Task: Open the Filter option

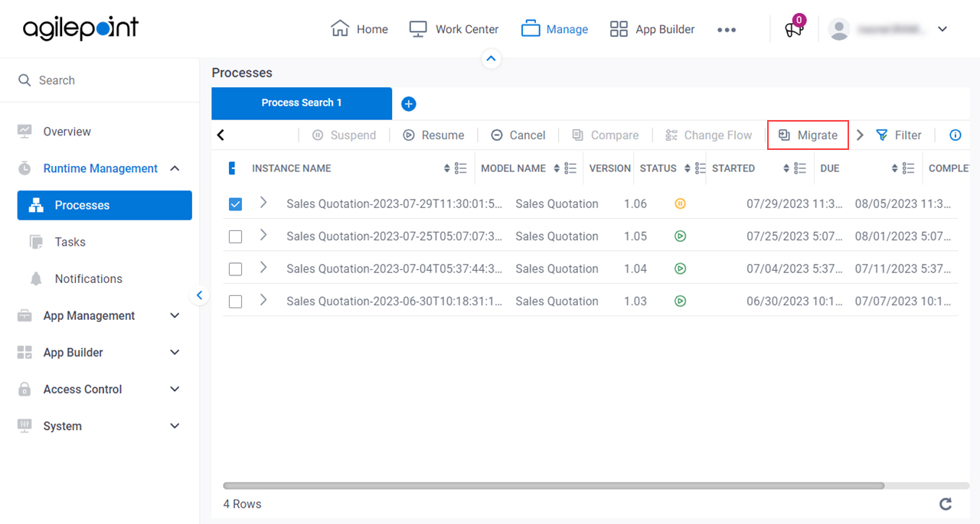Action: pyautogui.click(x=899, y=135)
